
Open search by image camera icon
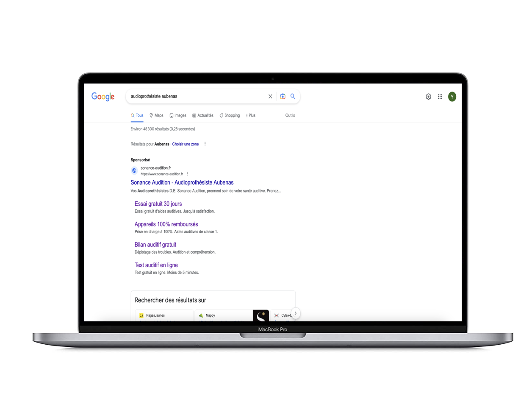coord(283,96)
